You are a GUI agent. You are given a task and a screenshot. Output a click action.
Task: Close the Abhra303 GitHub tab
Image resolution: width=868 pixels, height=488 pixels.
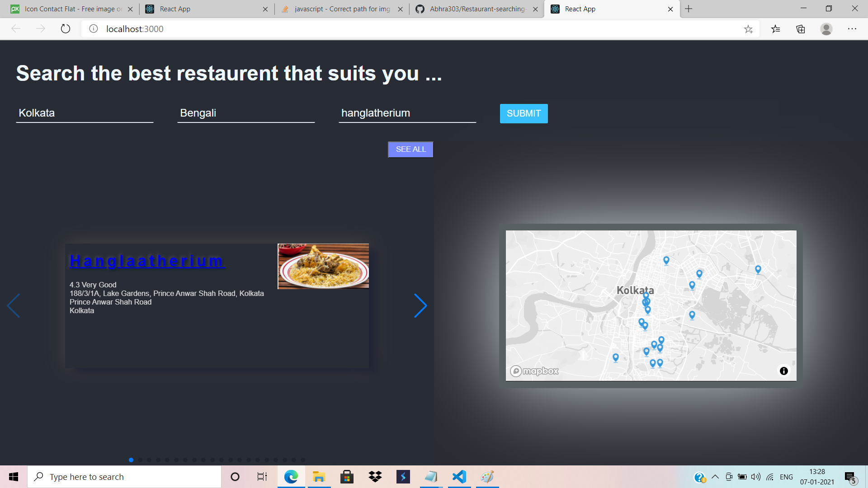[535, 9]
